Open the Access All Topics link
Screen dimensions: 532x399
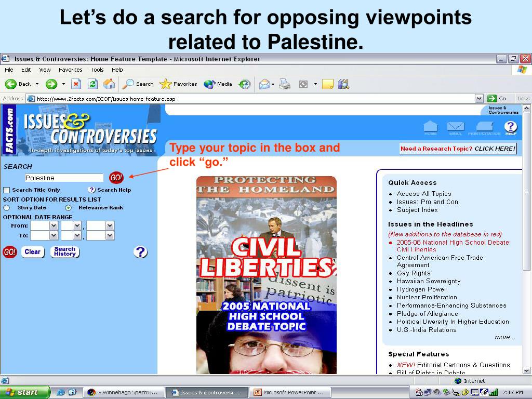(x=424, y=194)
